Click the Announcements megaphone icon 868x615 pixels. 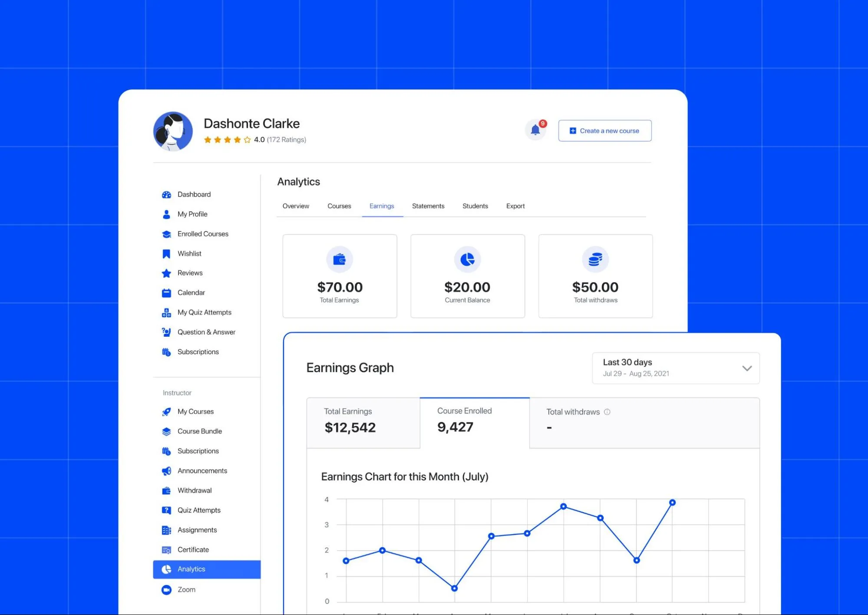point(165,470)
